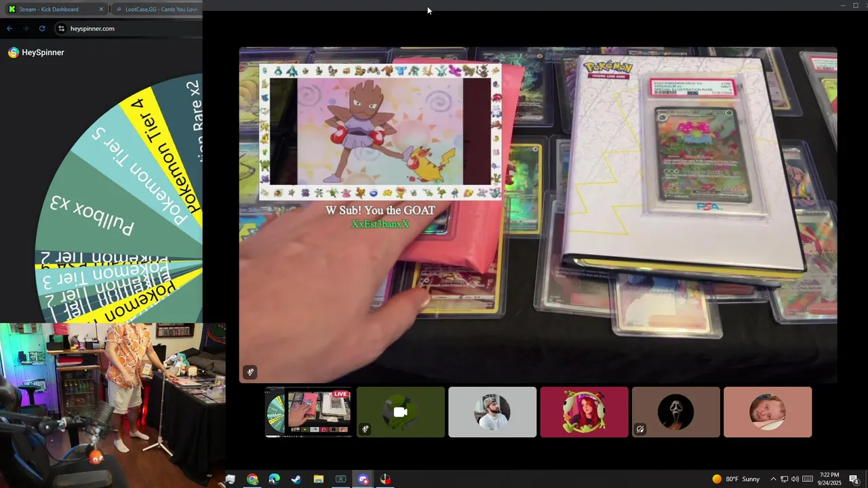Screen dimensions: 868x488
Task: Select the sleeping face participant tile
Action: (768, 412)
